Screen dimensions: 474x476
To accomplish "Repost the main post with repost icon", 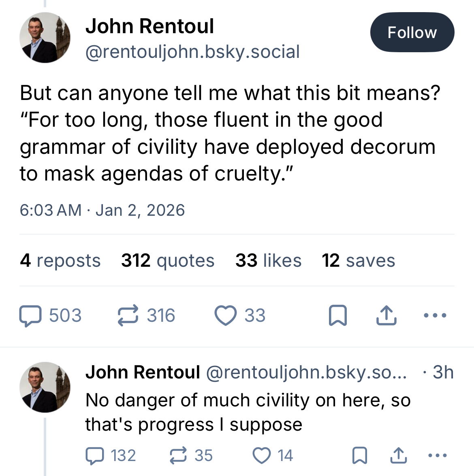I will click(x=128, y=316).
